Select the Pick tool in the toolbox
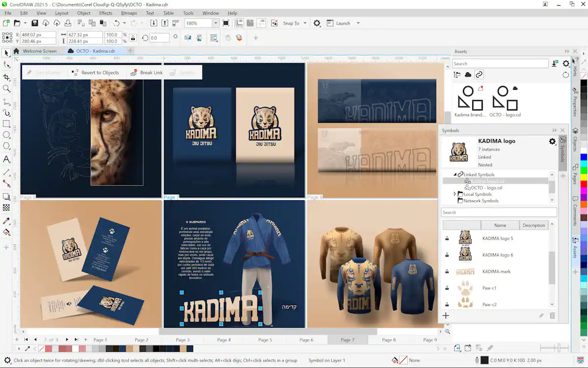 pos(6,53)
